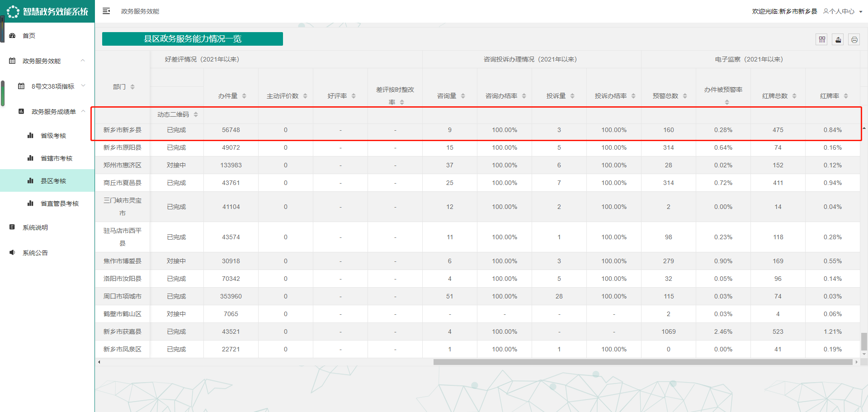Viewport: 868px width, 412px height.
Task: Click the 首页 dashboard icon in sidebar
Action: coord(12,36)
